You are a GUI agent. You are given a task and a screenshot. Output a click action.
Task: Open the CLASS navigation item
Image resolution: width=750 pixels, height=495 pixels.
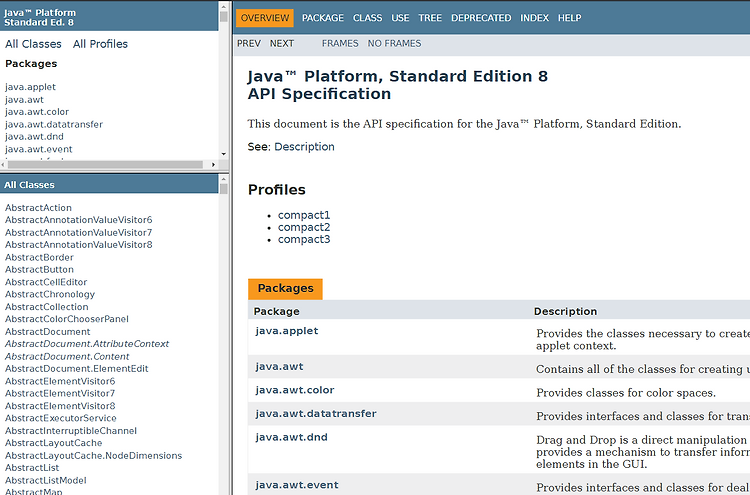pos(367,18)
